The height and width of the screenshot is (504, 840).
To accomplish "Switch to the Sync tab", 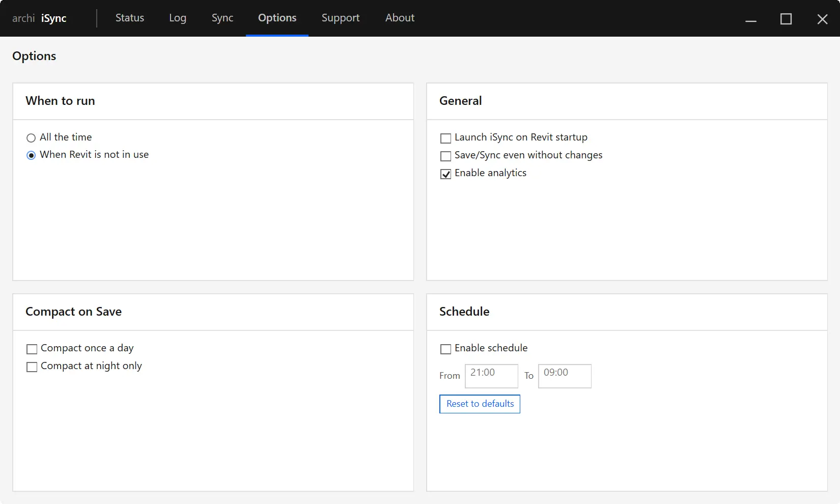I will point(222,18).
